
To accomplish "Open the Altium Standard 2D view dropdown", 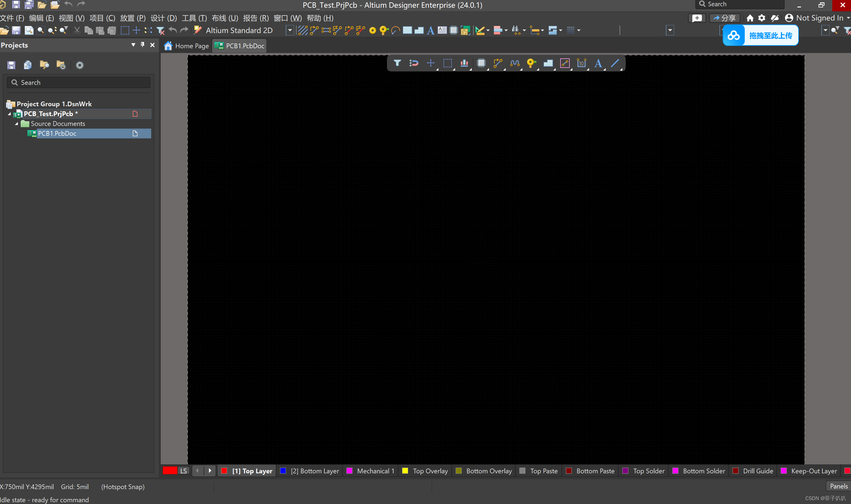I will coord(290,31).
